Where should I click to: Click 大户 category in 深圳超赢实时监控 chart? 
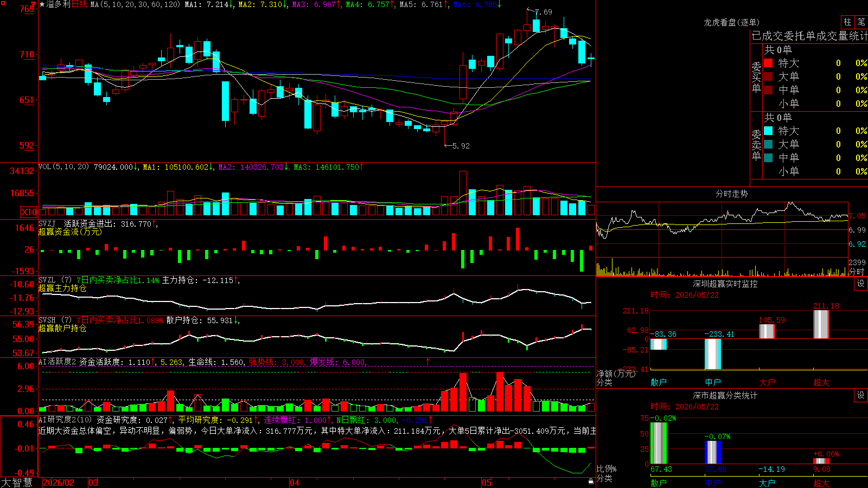tap(767, 382)
